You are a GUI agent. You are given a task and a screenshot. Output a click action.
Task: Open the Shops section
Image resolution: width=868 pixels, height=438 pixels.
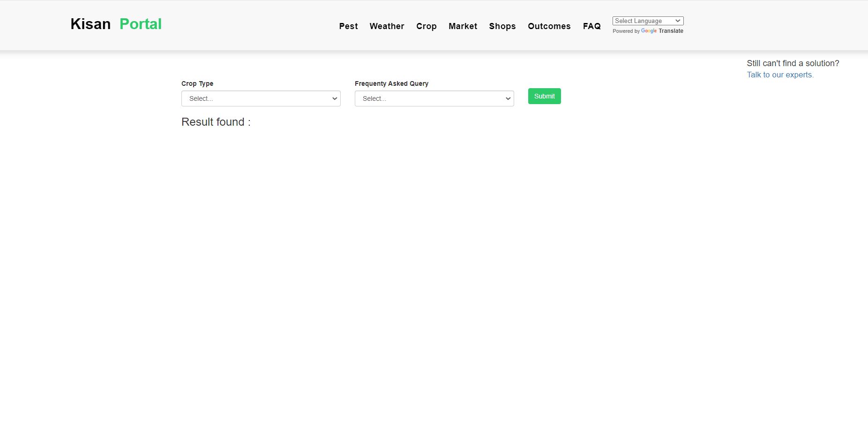point(502,26)
